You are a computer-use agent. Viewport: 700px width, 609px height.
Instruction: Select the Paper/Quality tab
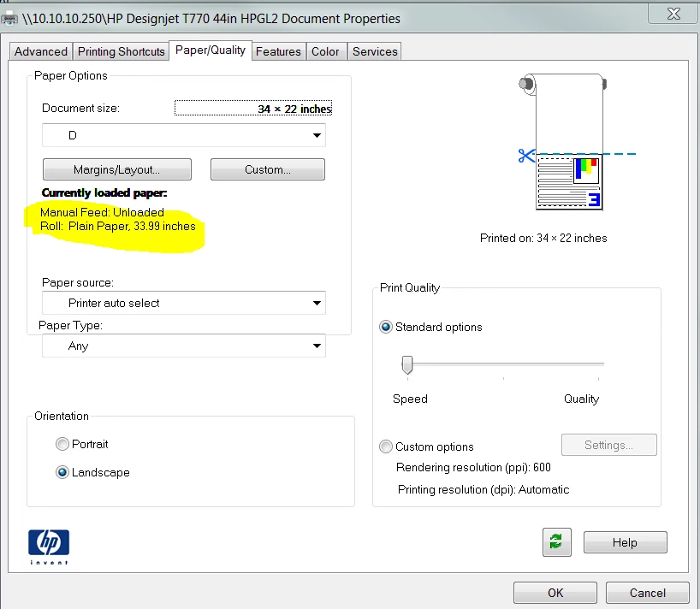(211, 50)
